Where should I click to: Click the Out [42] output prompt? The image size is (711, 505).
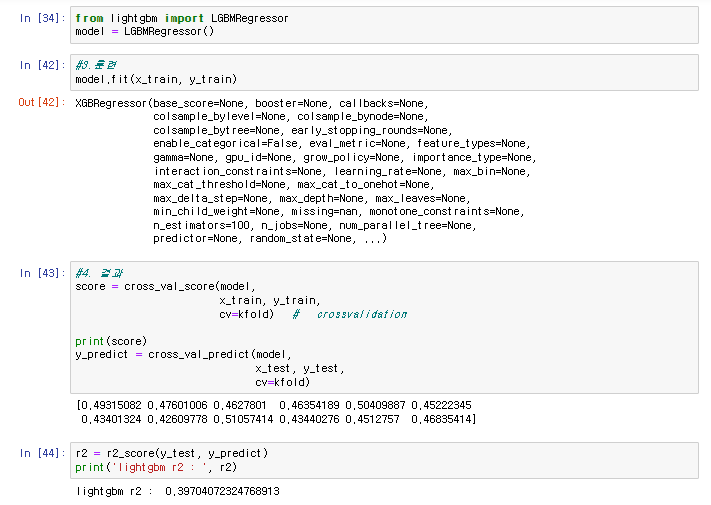(x=42, y=102)
